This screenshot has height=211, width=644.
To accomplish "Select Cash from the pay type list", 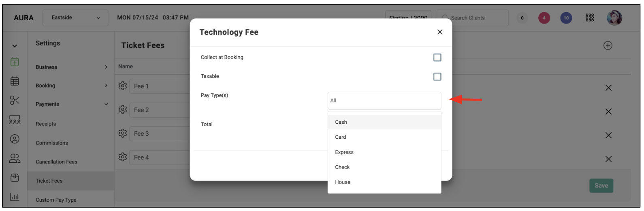I will [x=384, y=122].
